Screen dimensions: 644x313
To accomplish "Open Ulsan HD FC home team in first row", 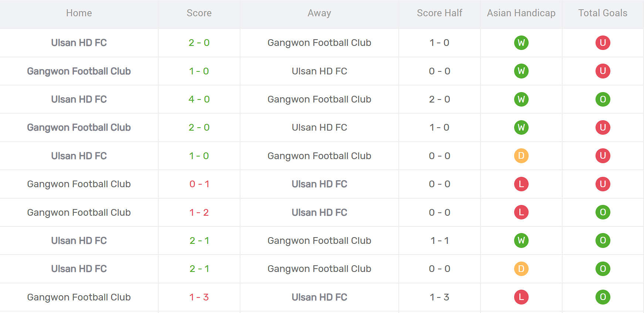I will 79,43.
